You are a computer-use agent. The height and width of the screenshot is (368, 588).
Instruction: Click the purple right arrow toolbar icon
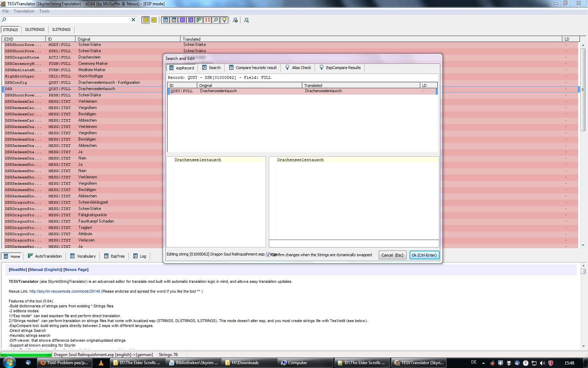[x=191, y=20]
